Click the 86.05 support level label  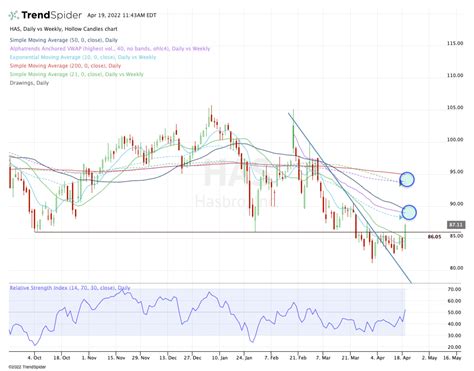(434, 237)
